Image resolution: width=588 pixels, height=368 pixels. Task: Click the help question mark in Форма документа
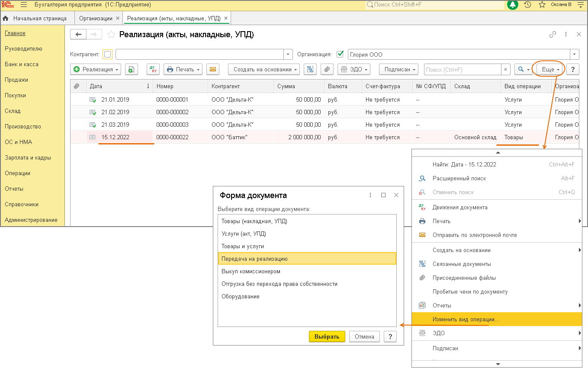390,336
